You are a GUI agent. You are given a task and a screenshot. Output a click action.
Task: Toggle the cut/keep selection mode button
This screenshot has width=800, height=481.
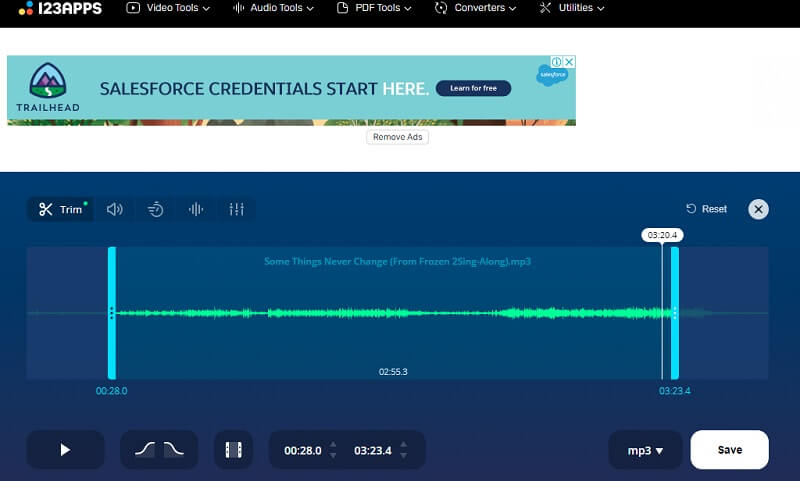[233, 450]
